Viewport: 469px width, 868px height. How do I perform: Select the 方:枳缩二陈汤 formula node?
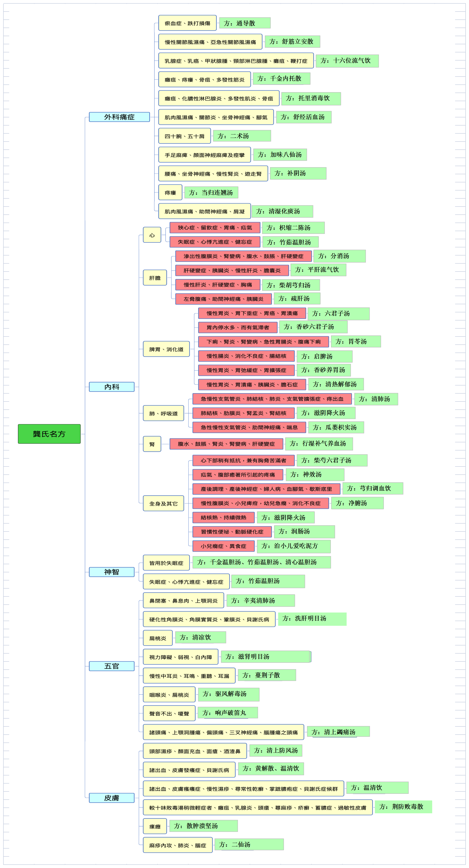[293, 228]
